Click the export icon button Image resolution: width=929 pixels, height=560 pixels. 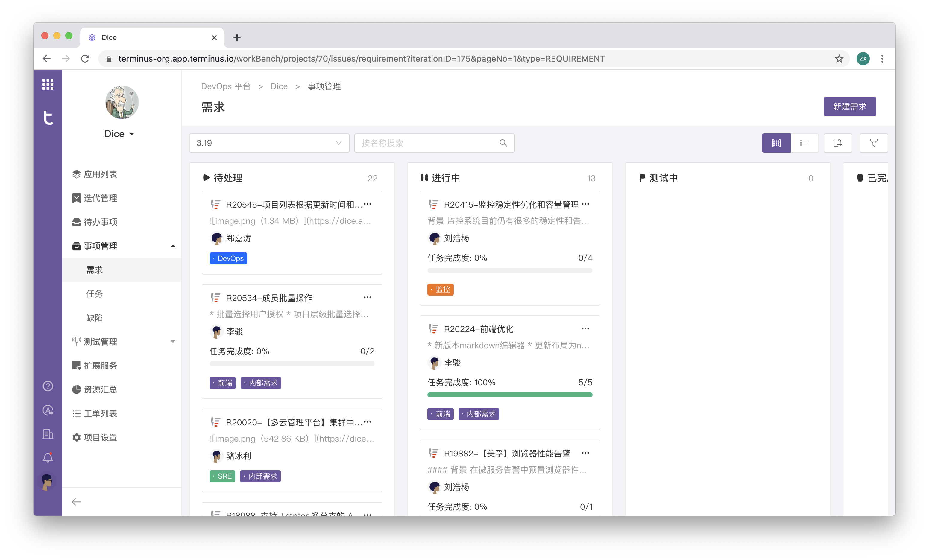pos(838,143)
